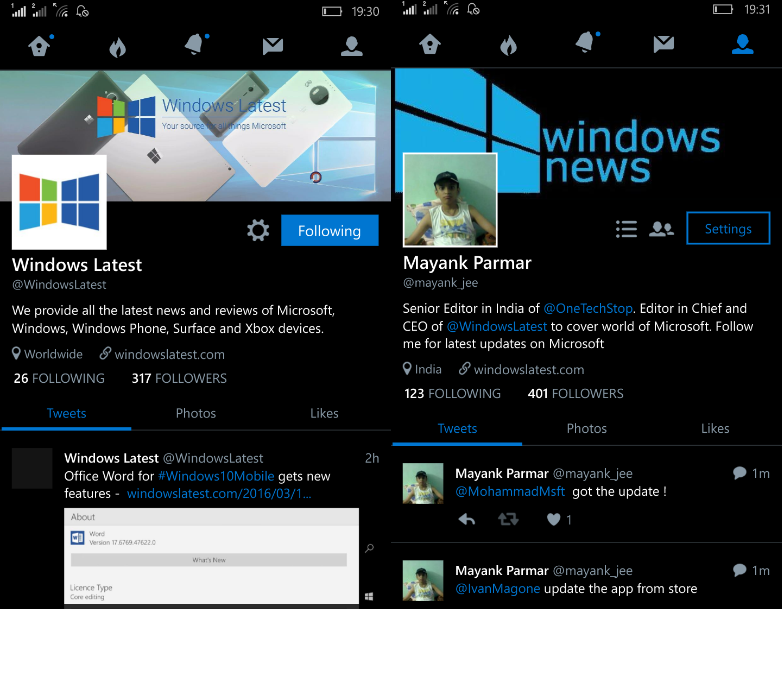
Task: Tap avatar of Windows Latest tweet
Action: click(x=32, y=468)
